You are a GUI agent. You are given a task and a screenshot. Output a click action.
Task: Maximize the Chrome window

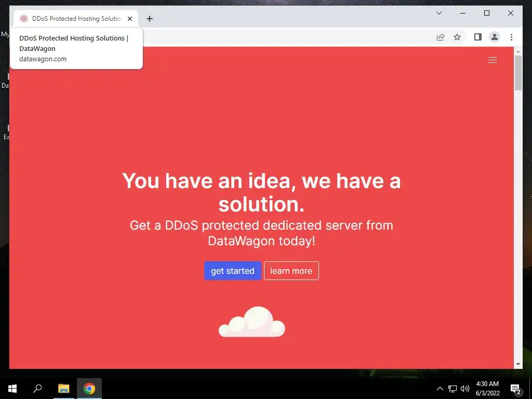(486, 13)
